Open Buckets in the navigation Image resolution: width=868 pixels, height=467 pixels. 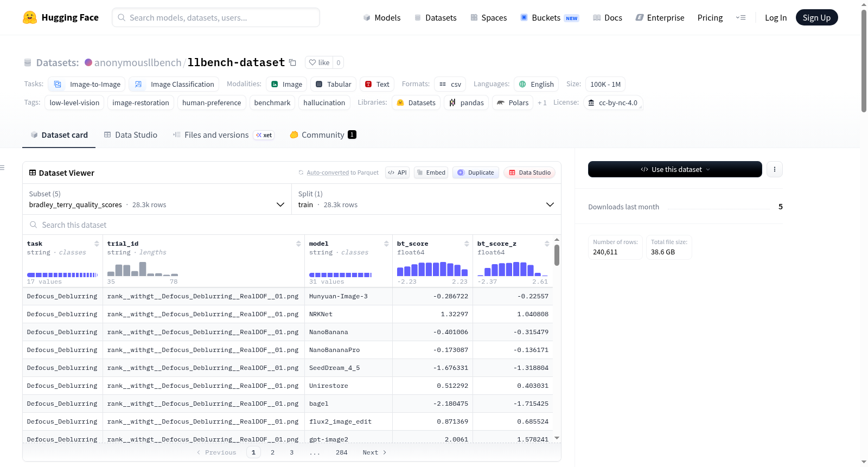[550, 17]
